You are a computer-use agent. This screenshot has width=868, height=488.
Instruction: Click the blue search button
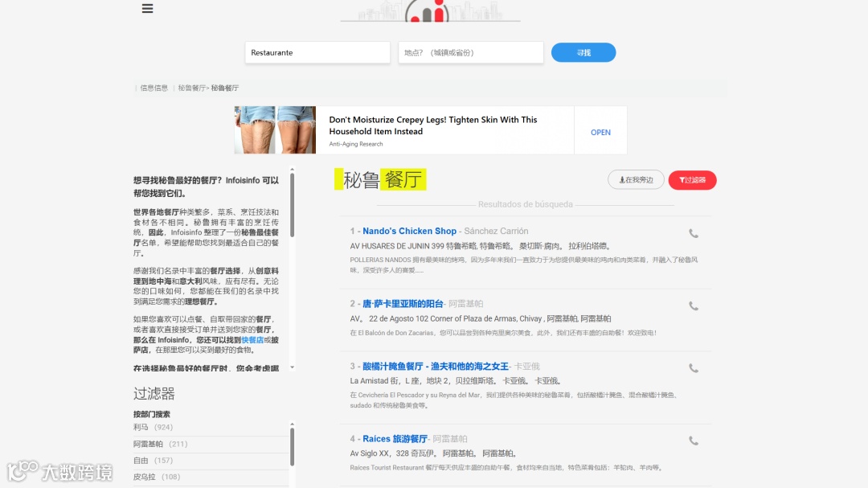(x=583, y=52)
